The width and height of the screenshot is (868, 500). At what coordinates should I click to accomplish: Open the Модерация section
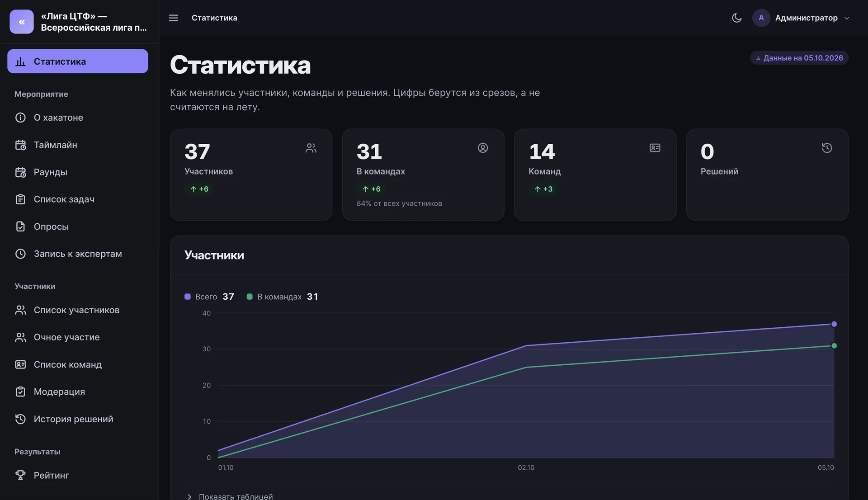click(78, 392)
